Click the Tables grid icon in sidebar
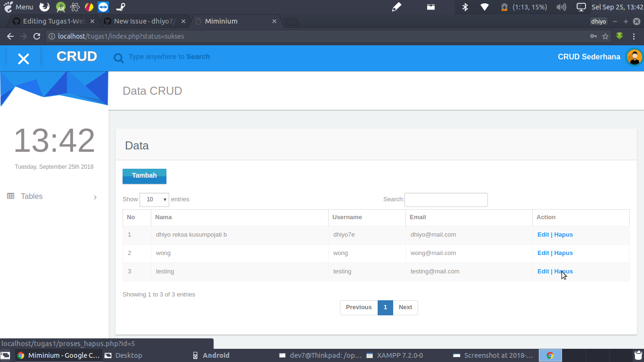This screenshot has width=644, height=362. point(10,196)
